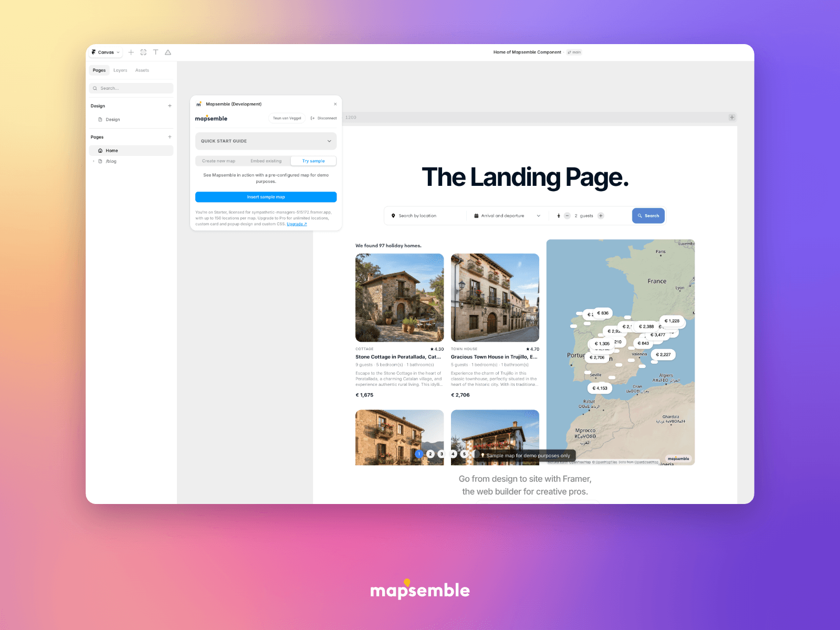Switch to Embed existing tab
Screen dimensions: 840x630
[x=266, y=161]
